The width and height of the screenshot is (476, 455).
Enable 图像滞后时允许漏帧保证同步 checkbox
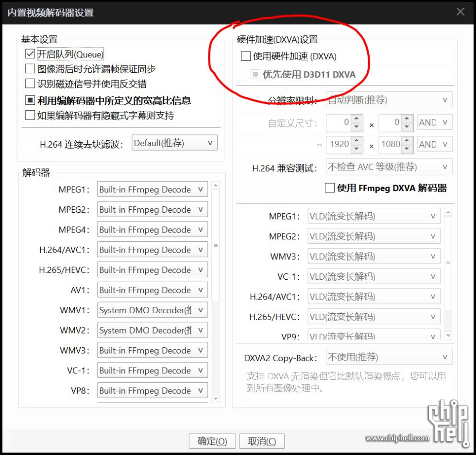(30, 68)
